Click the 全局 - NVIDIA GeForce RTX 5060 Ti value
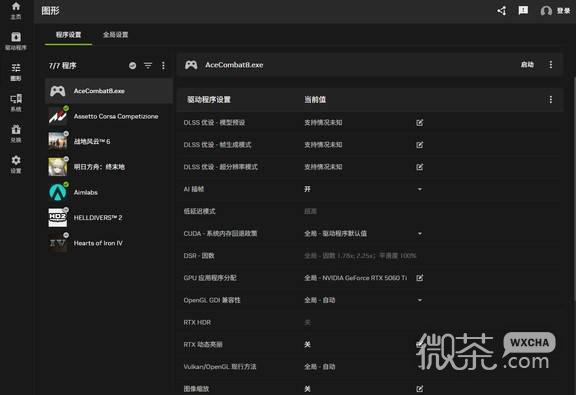The width and height of the screenshot is (576, 395). click(x=356, y=278)
